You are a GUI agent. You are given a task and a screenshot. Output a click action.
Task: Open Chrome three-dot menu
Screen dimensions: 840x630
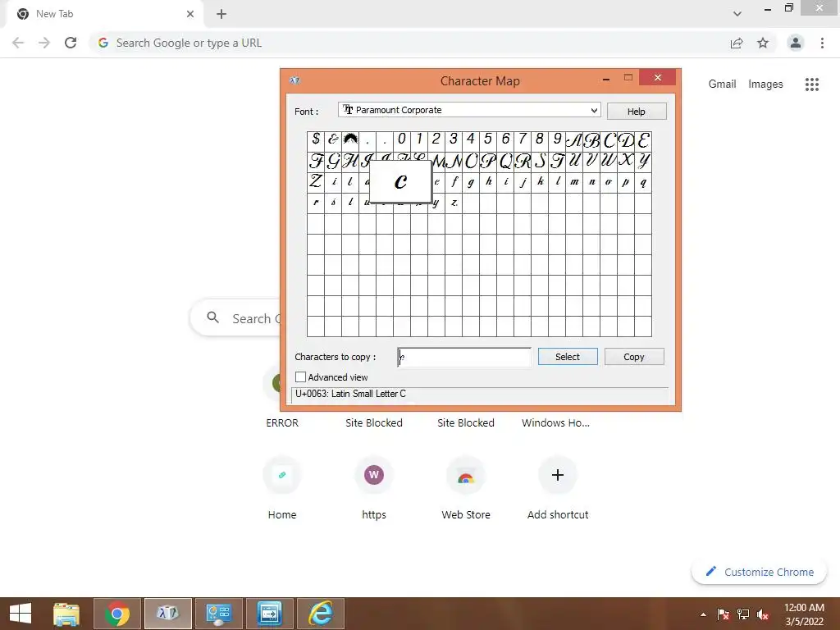pyautogui.click(x=822, y=43)
